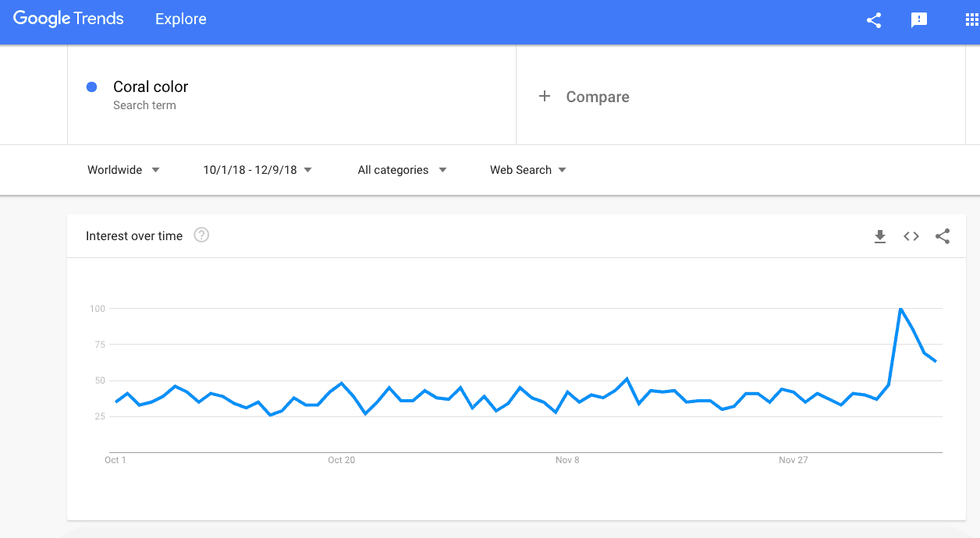Click the Explore menu item
Viewport: 980px width, 538px height.
coord(180,19)
